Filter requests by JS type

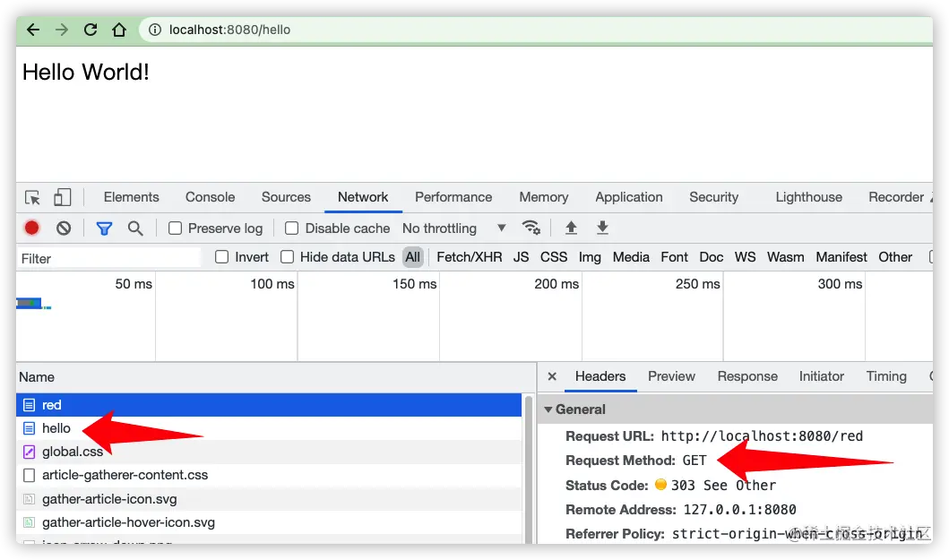pyautogui.click(x=522, y=257)
